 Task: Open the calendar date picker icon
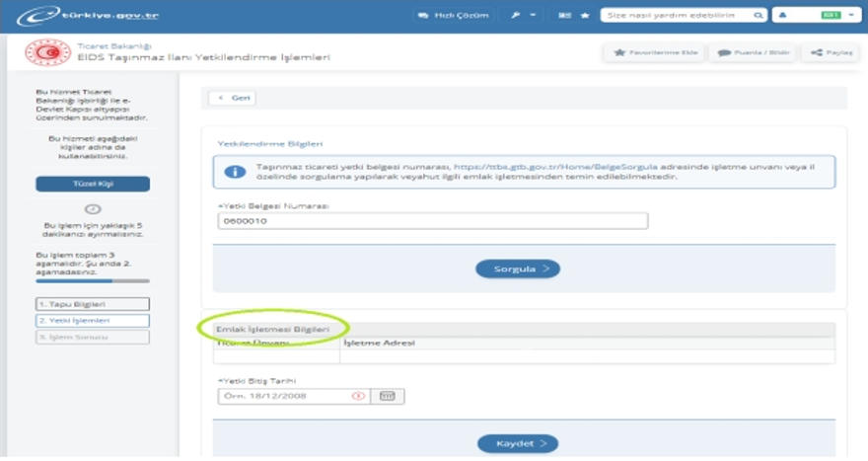point(388,396)
